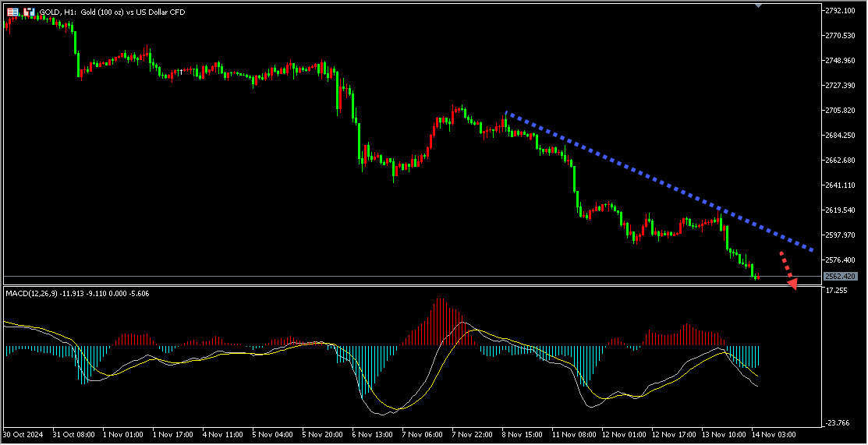This screenshot has width=868, height=445.
Task: Click the Depth of Market icon
Action: (29, 12)
